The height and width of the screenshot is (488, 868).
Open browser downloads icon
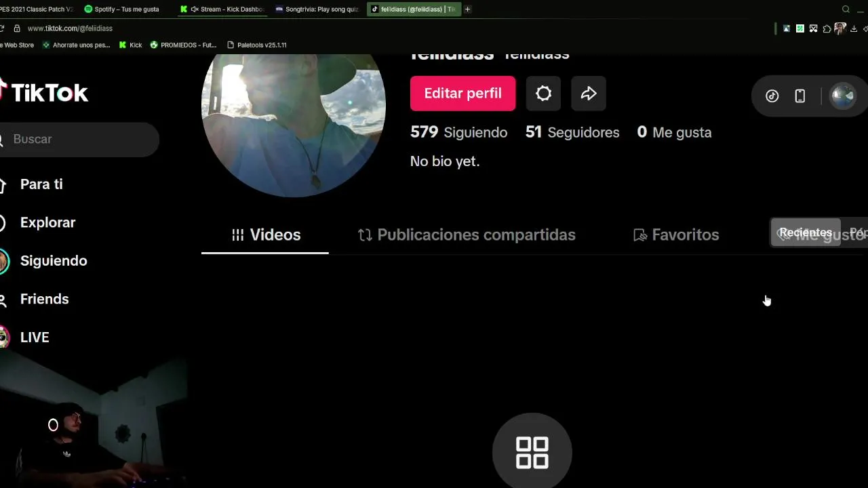[x=854, y=28]
